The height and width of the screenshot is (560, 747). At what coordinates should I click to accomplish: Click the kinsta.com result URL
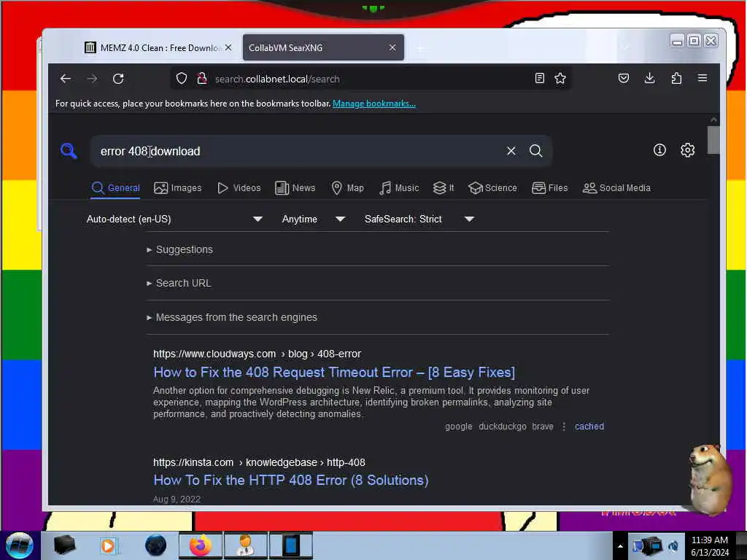coord(259,462)
